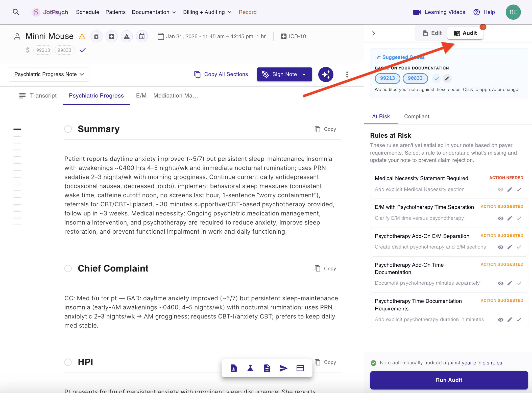Open the Psychiatric Progress Note dropdown
This screenshot has height=393, width=532.
click(x=49, y=74)
